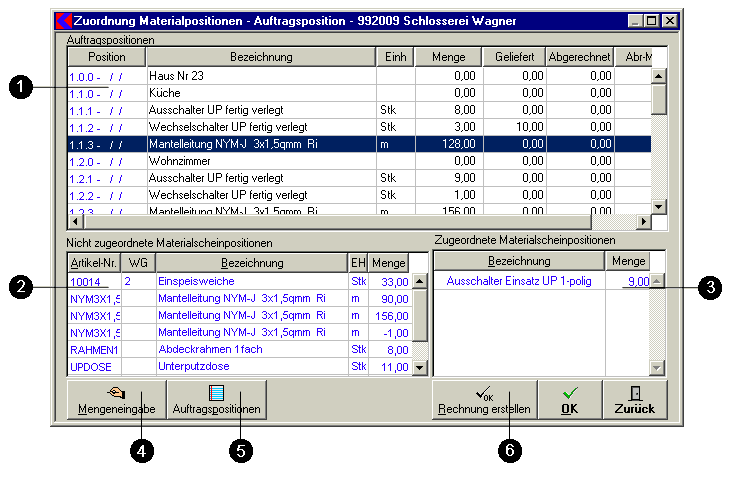
Task: Select the Einspeisweiche material row
Action: pos(250,281)
